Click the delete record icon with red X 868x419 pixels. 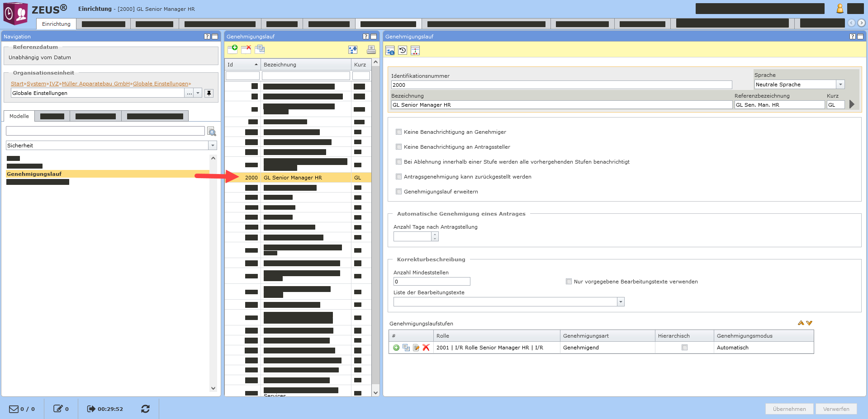(246, 49)
